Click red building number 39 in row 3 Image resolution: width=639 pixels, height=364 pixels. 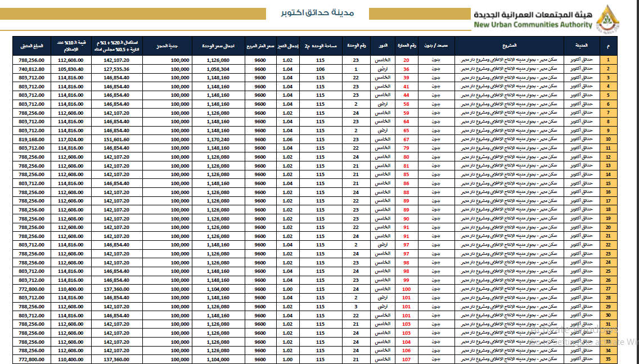pos(406,78)
